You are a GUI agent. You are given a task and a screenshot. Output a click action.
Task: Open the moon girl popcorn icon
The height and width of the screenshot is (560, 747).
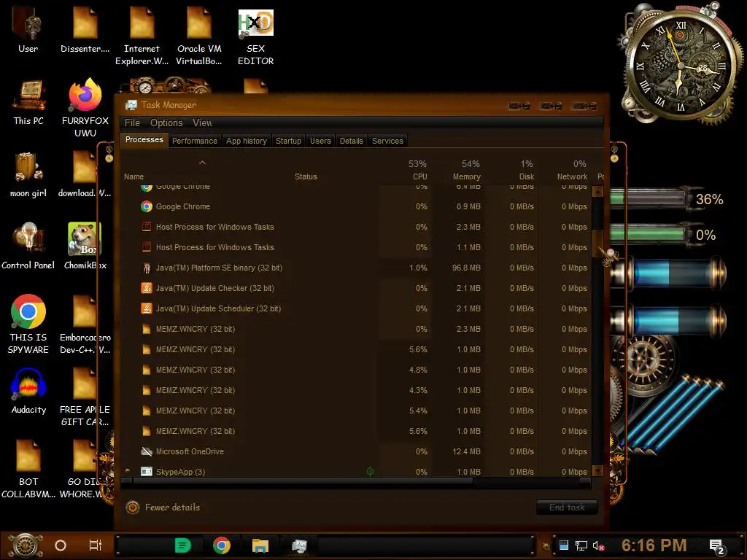(28, 174)
